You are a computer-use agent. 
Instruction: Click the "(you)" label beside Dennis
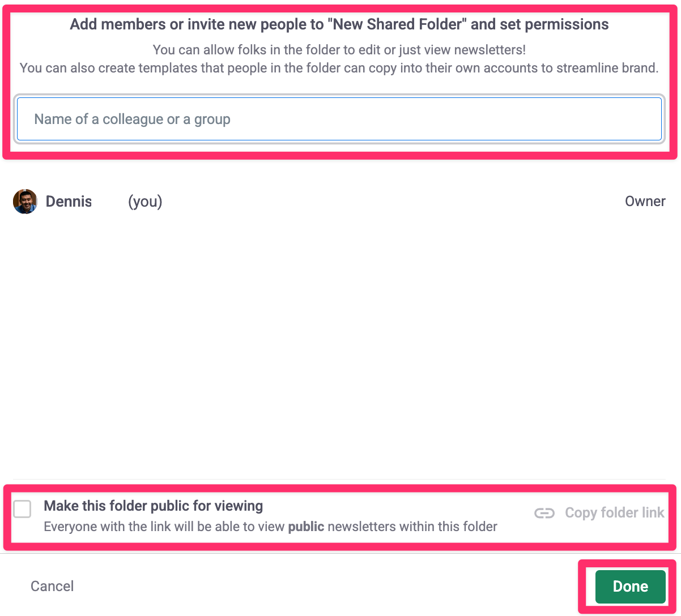[x=145, y=202]
